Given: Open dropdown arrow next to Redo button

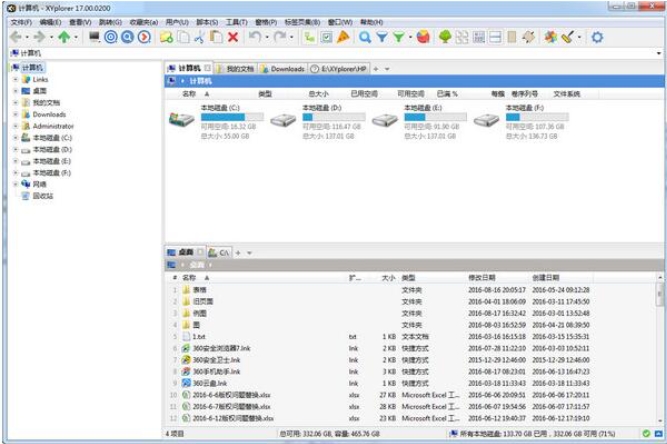Looking at the screenshot, I should tap(292, 37).
